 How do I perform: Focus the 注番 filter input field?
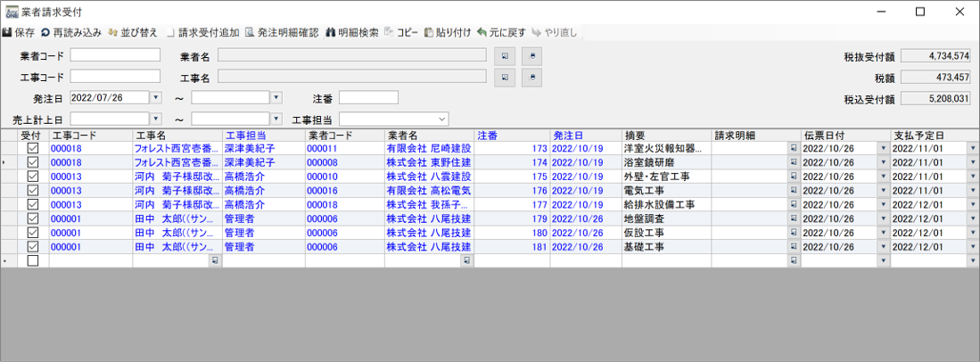click(369, 97)
